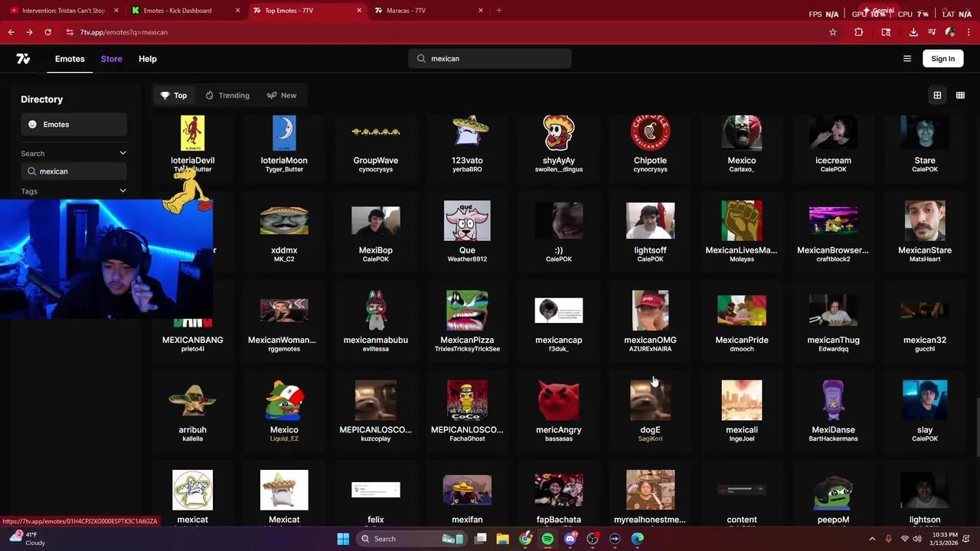Switch to large grid view icon
The width and height of the screenshot is (980, 551).
click(x=937, y=96)
